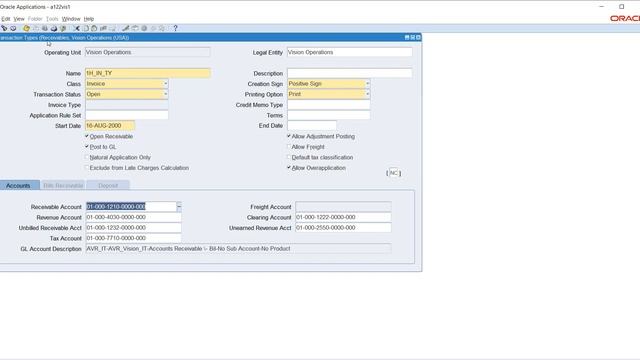Click the Legal Entity field
This screenshot has width=640, height=360.
[350, 52]
